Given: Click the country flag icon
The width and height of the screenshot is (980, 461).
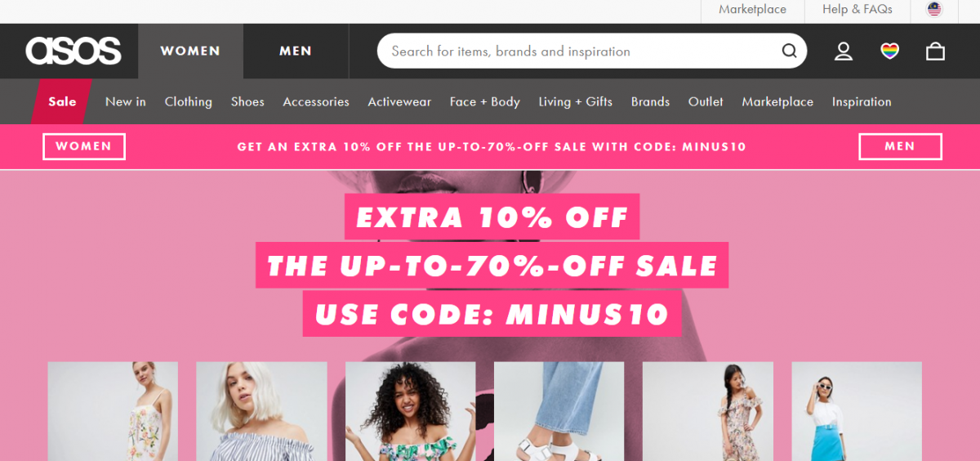Looking at the screenshot, I should coord(934,10).
